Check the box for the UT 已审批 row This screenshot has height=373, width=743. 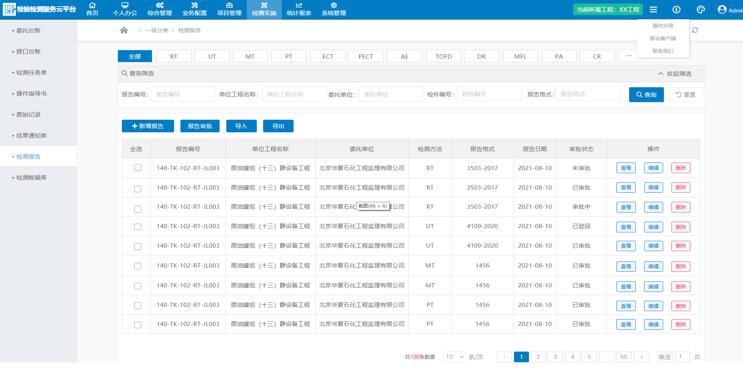(x=137, y=246)
